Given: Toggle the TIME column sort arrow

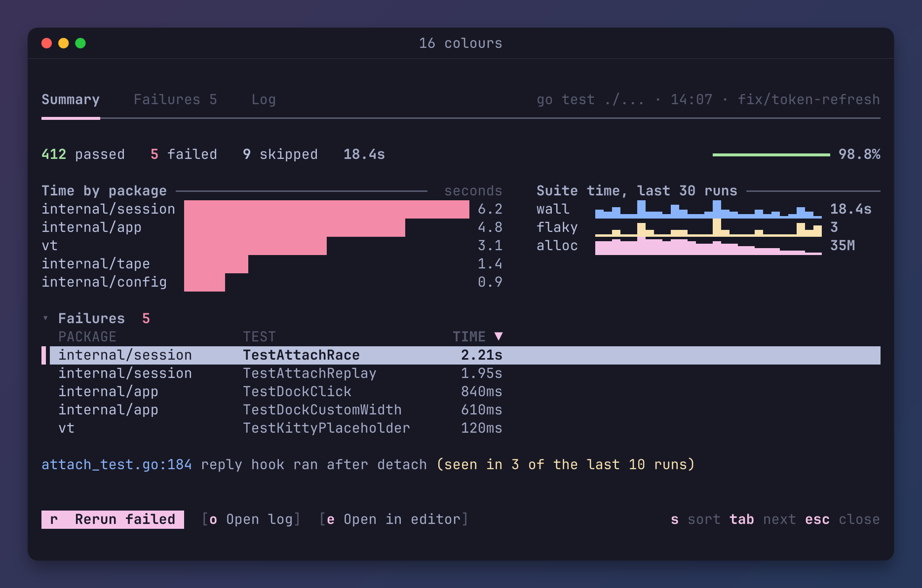Looking at the screenshot, I should (x=499, y=336).
